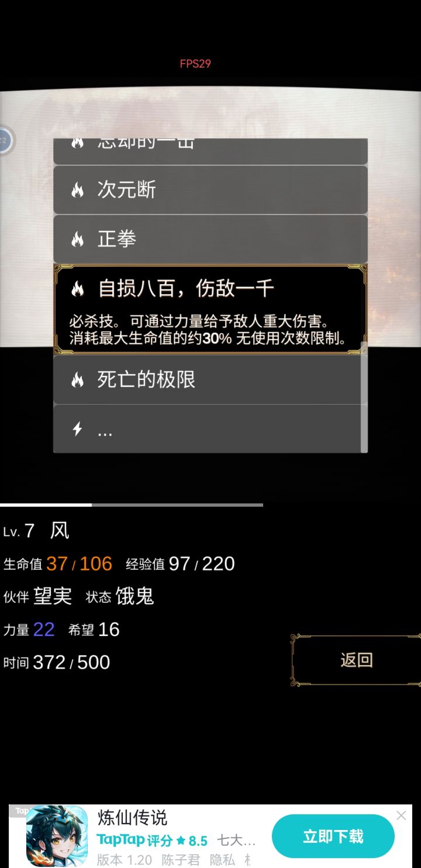
Task: Click the flame icon beside 次元断
Action: (77, 190)
